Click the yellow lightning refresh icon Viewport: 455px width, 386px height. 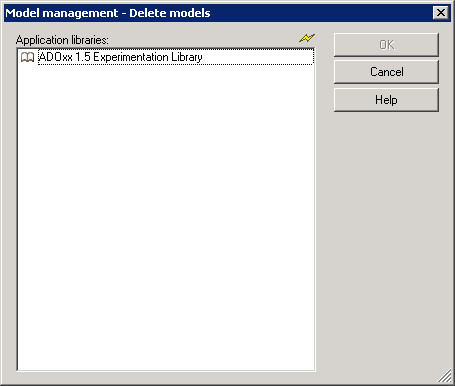click(x=307, y=38)
